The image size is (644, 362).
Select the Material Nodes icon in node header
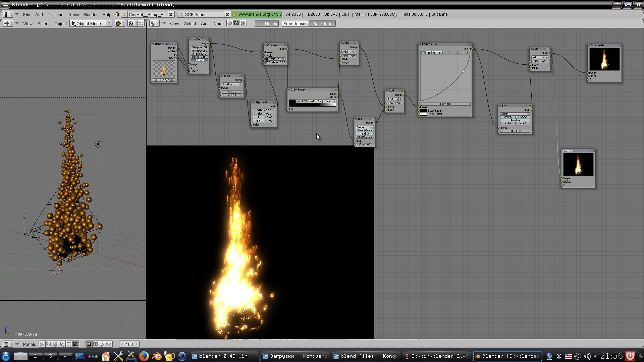[x=229, y=23]
